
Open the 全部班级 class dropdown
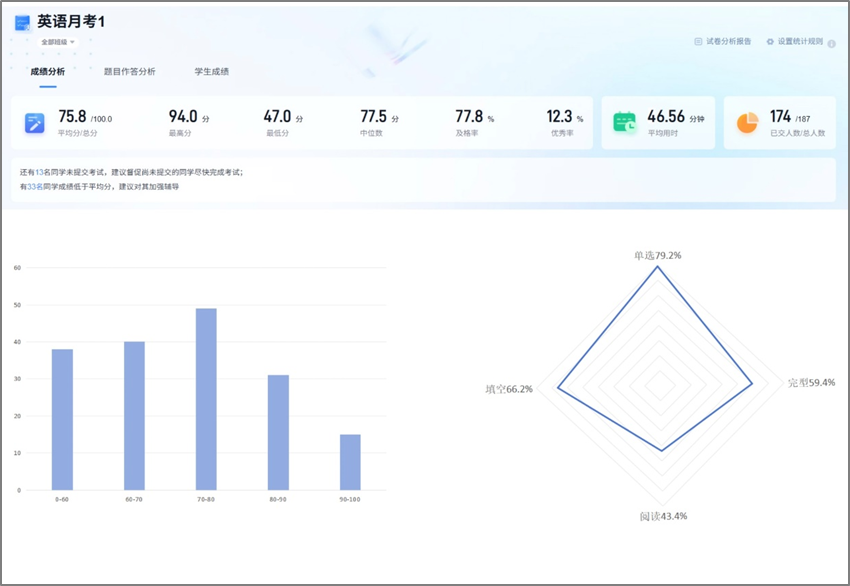click(x=58, y=42)
